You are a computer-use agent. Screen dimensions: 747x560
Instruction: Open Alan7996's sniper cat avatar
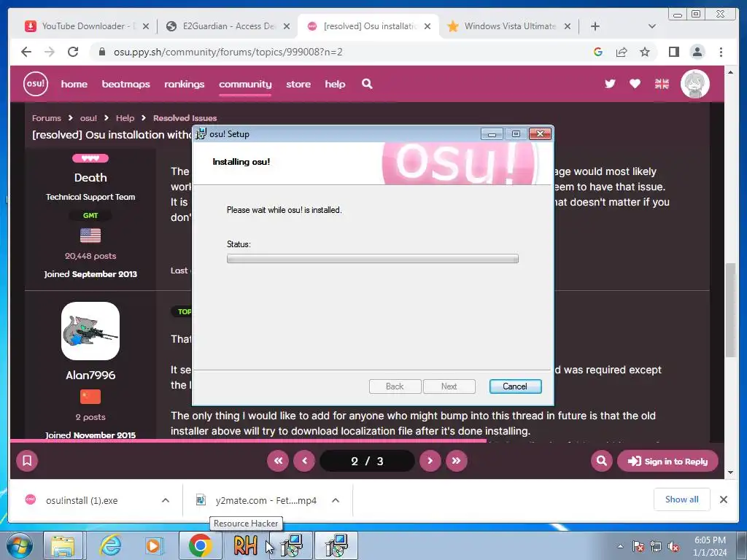pos(90,331)
